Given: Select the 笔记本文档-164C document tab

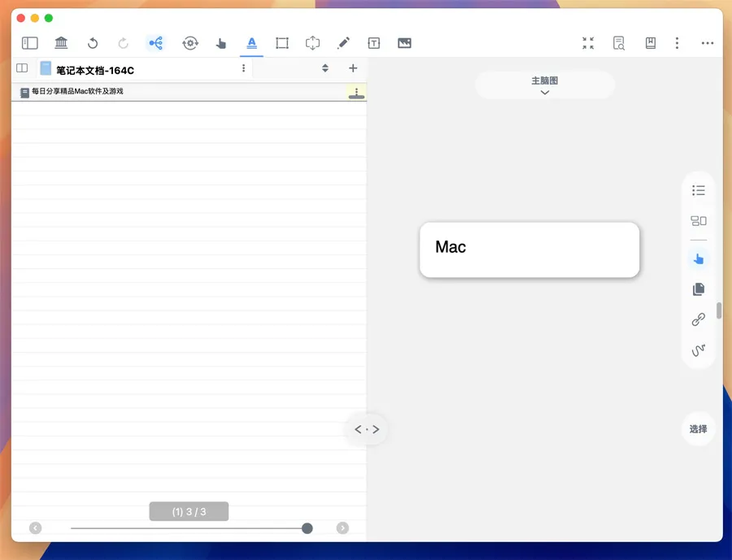Looking at the screenshot, I should click(94, 70).
